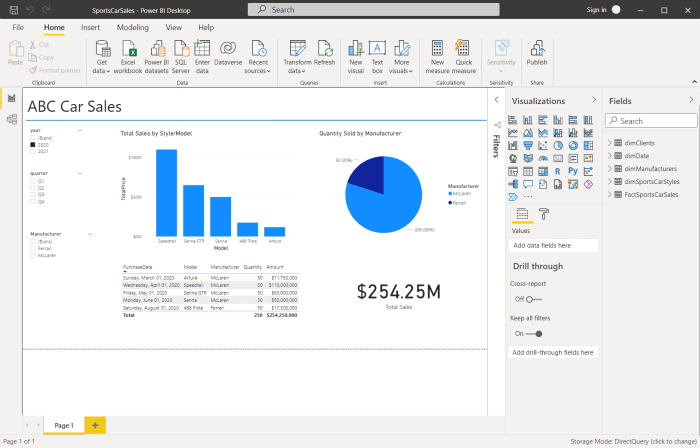The width and height of the screenshot is (700, 448).
Task: Select the Line chart visual
Action: tap(513, 133)
